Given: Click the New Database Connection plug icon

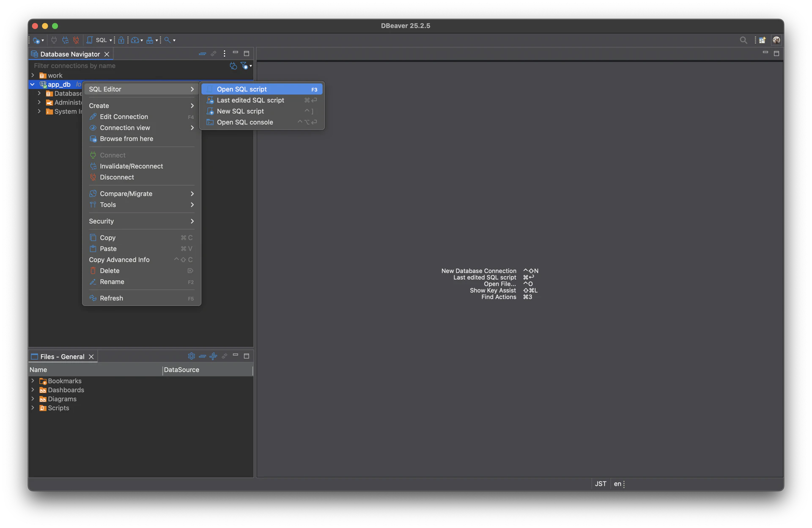Looking at the screenshot, I should [x=36, y=40].
